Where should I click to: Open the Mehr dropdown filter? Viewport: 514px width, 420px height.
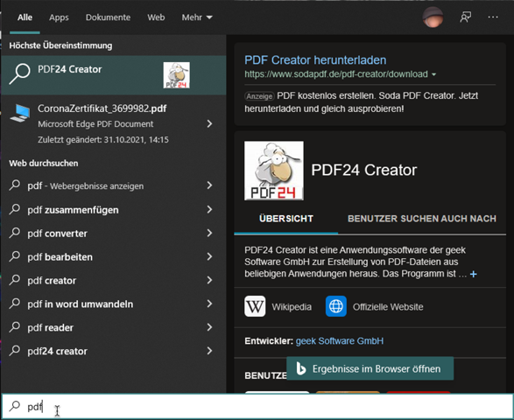197,17
